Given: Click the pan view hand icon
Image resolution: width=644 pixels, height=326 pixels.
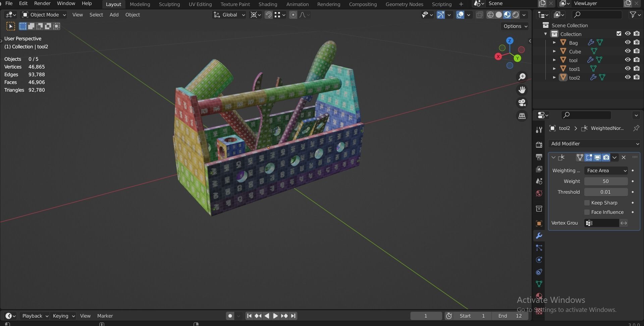Looking at the screenshot, I should click(x=522, y=90).
